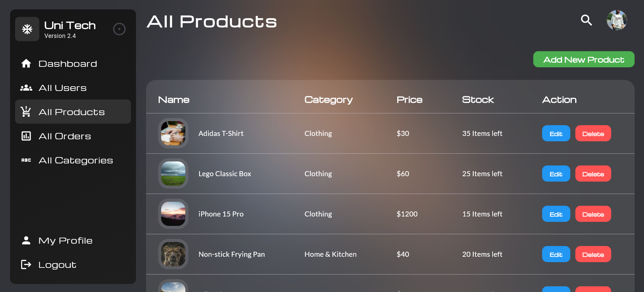Click the All Users group icon
This screenshot has height=292, width=644.
click(26, 88)
